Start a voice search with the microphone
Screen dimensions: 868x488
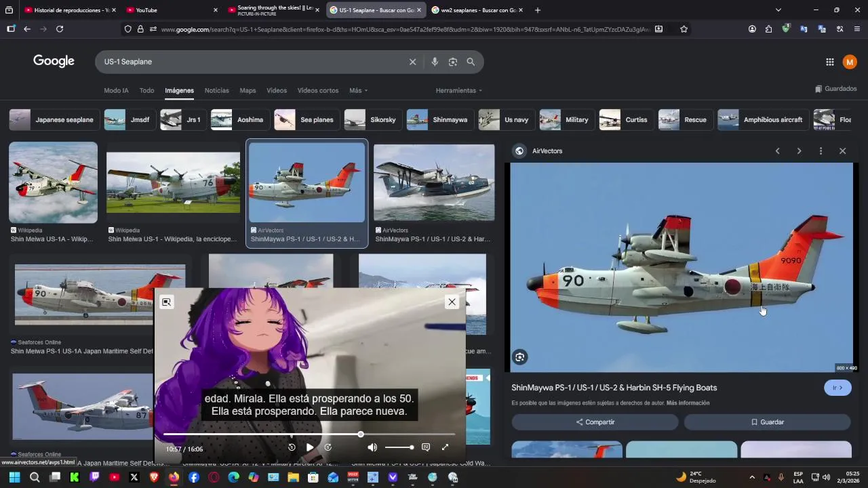[x=435, y=62]
